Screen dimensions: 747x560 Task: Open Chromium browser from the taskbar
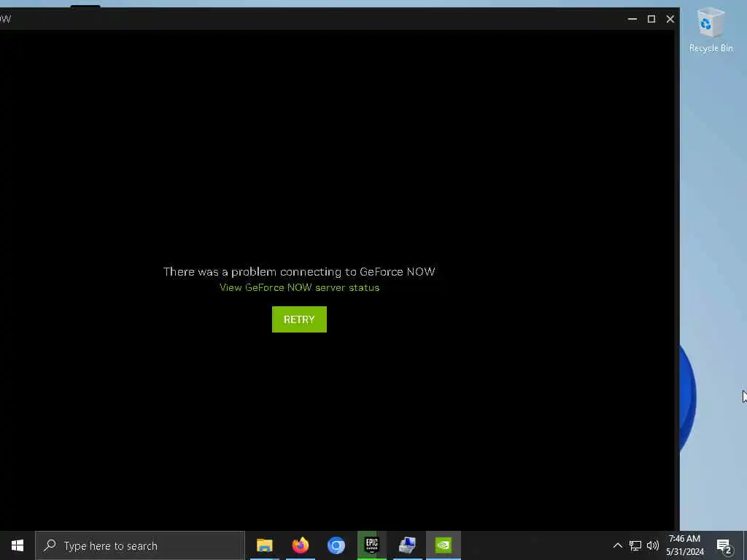point(336,545)
